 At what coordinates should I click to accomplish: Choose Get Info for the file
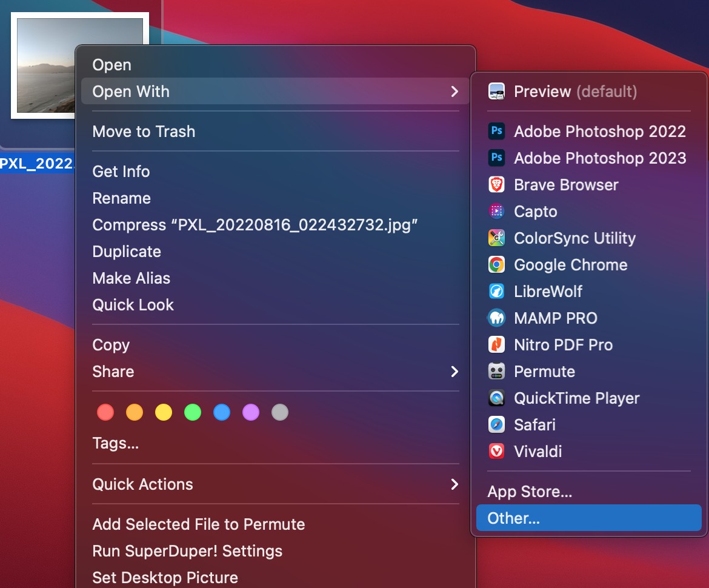276,172
